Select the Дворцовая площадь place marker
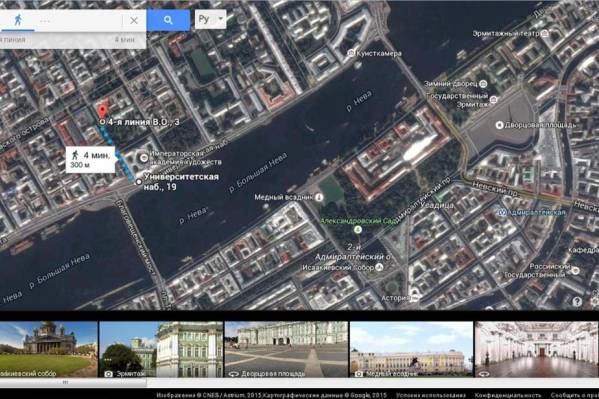 click(x=499, y=125)
